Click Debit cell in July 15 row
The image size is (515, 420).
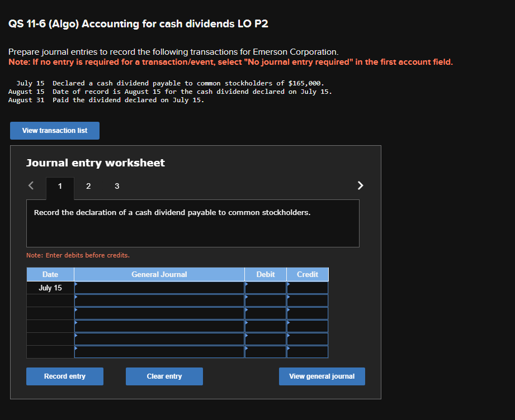click(x=266, y=288)
